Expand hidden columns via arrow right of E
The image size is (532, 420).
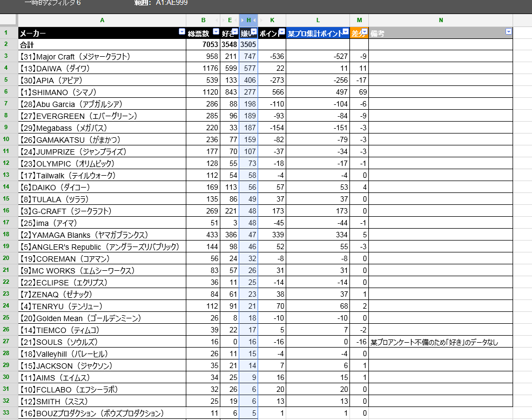(235, 21)
